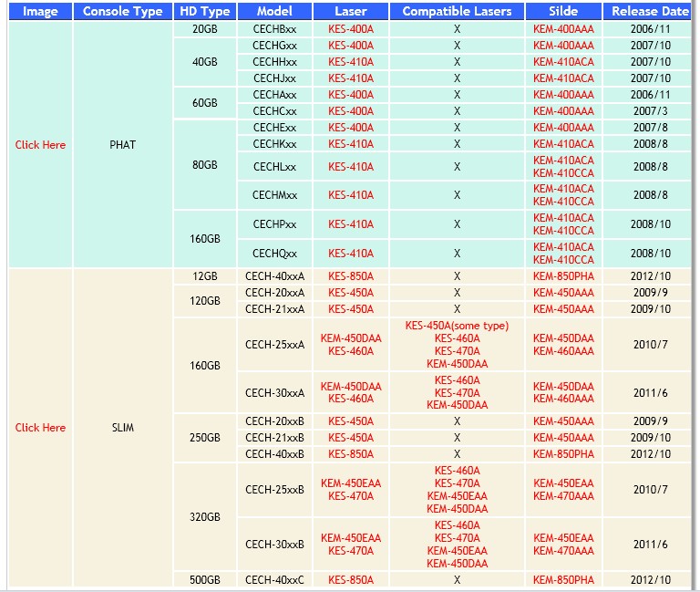The width and height of the screenshot is (700, 592).
Task: Select the CECH-40xxA model cell
Action: (x=274, y=276)
